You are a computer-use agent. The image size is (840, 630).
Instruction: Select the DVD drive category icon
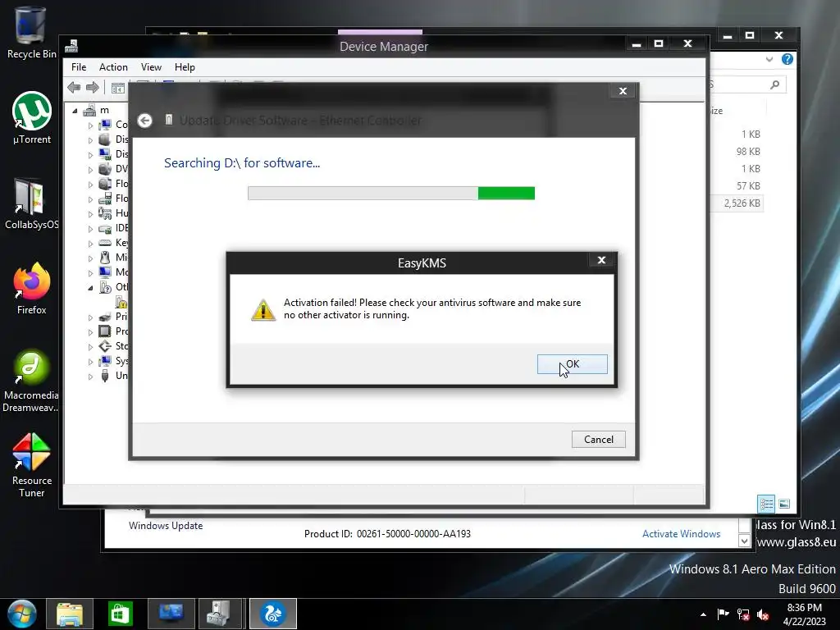[105, 169]
